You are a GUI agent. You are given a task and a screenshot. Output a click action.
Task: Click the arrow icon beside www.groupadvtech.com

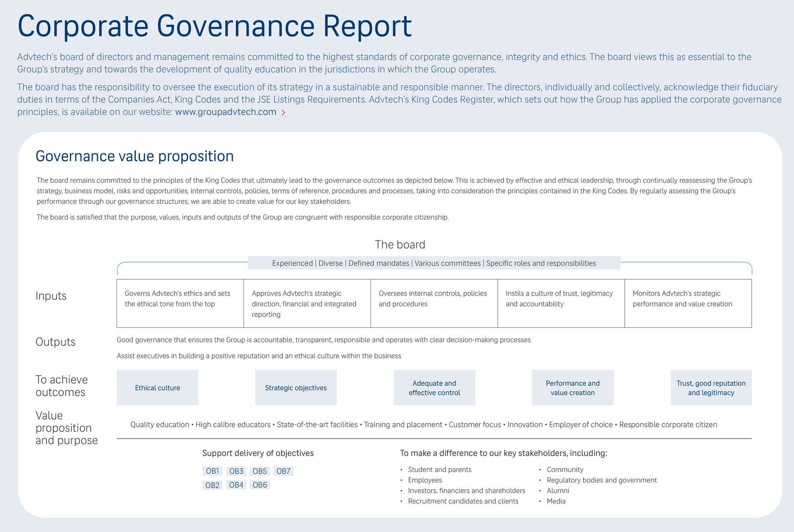pos(284,112)
